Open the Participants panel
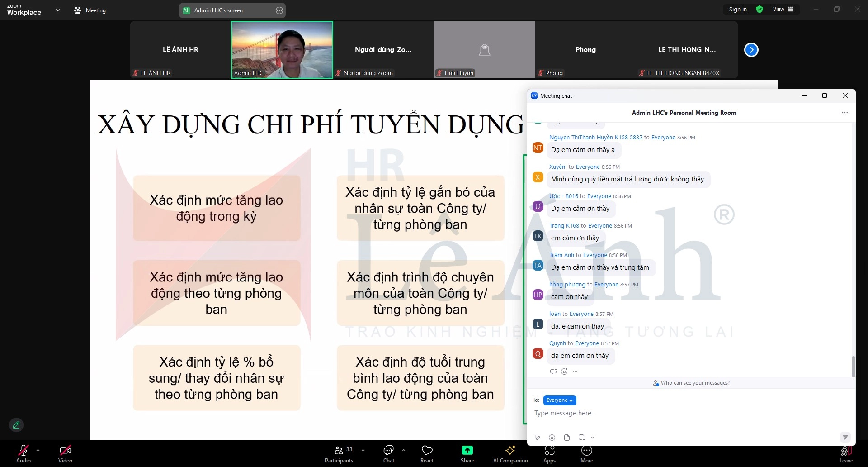868x467 pixels. click(x=339, y=454)
